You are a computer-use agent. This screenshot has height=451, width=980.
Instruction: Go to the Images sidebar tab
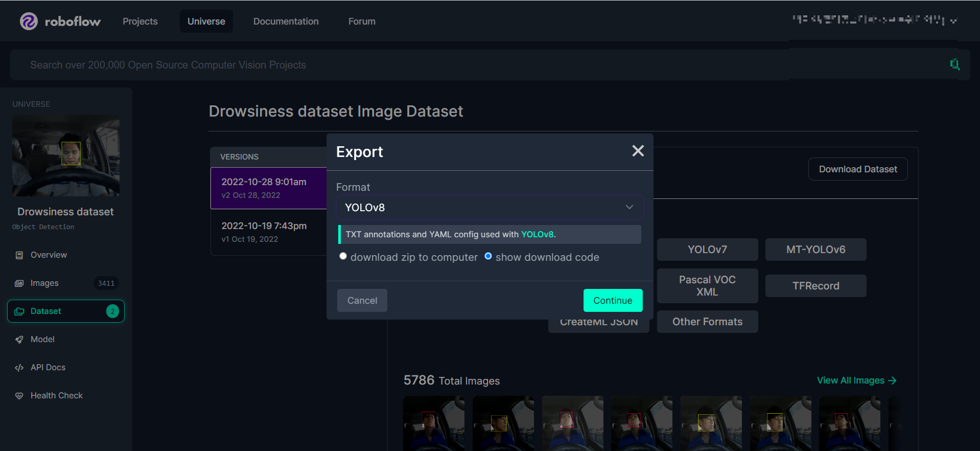(x=66, y=283)
